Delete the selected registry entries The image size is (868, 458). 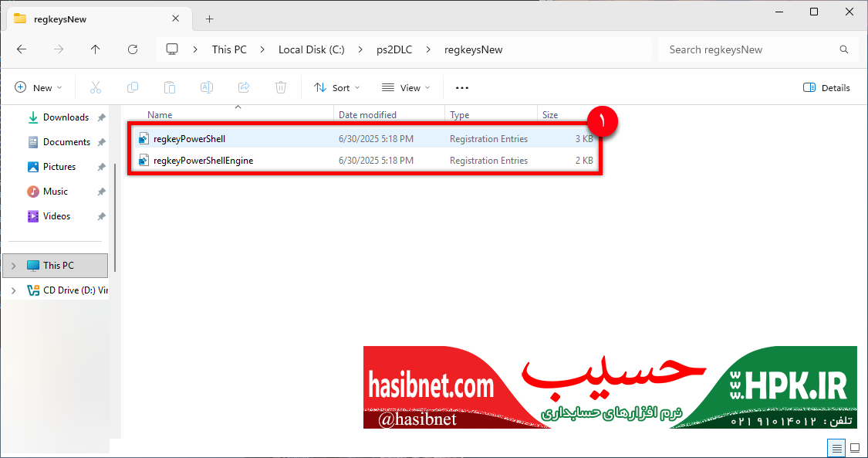(281, 87)
